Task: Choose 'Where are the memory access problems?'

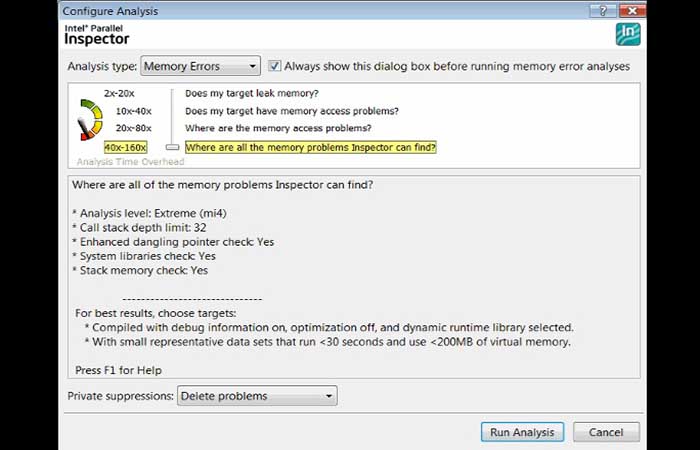Action: [x=278, y=128]
